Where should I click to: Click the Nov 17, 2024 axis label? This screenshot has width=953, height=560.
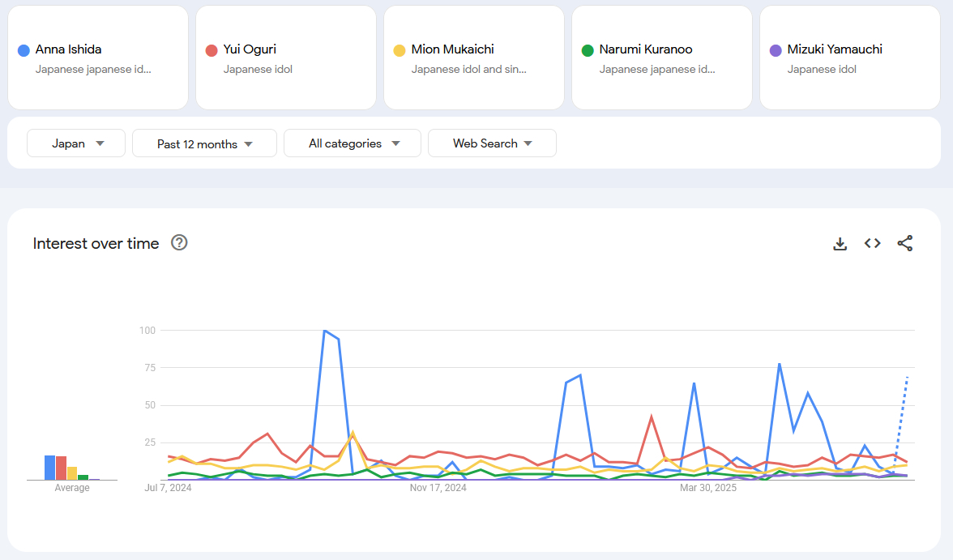click(438, 488)
